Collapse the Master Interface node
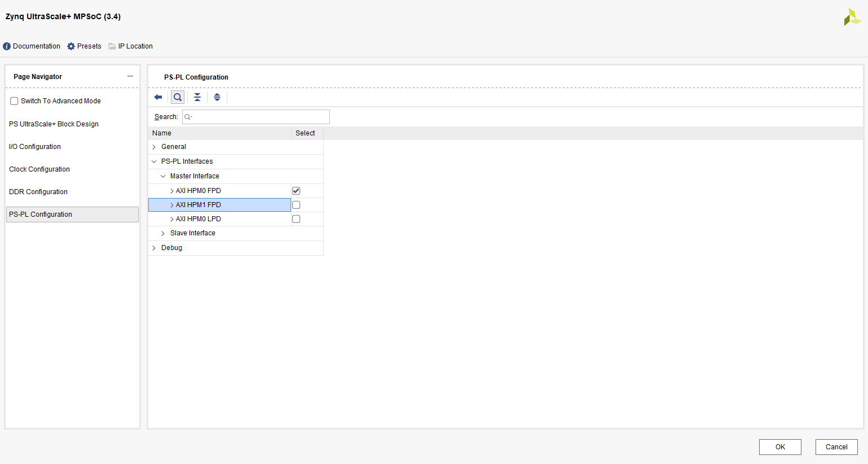Viewport: 868px width, 464px height. pos(163,176)
